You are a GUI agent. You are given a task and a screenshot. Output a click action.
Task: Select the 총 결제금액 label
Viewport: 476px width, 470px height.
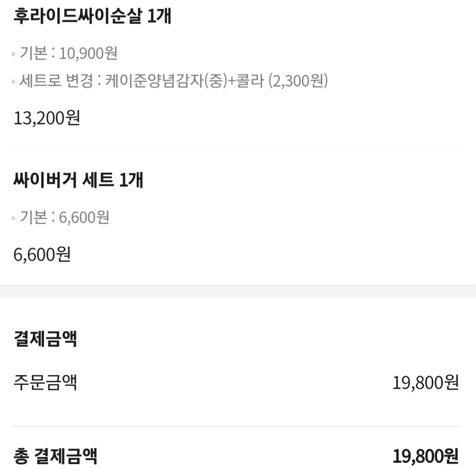pyautogui.click(x=55, y=456)
